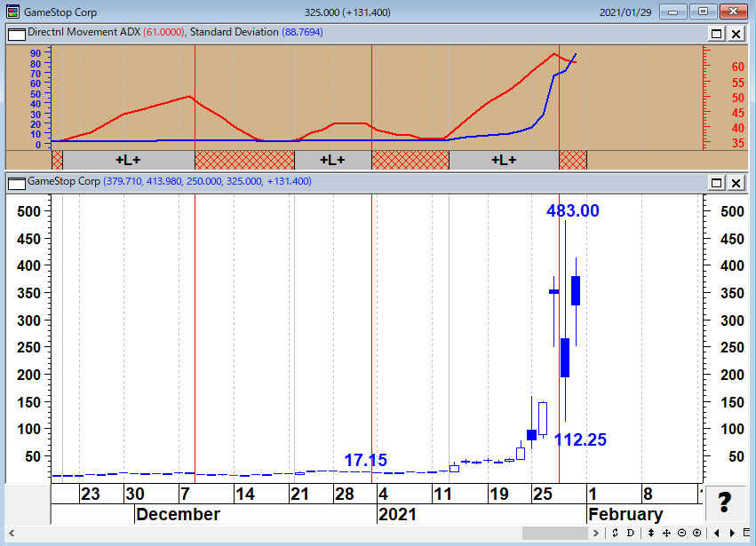
Task: Click the 17.15 price label
Action: point(365,460)
